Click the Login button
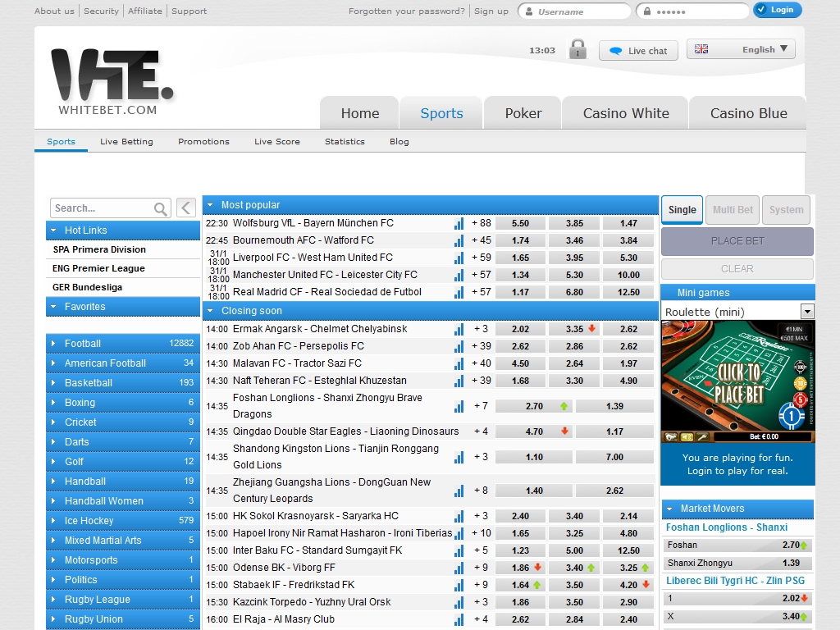 [x=777, y=10]
